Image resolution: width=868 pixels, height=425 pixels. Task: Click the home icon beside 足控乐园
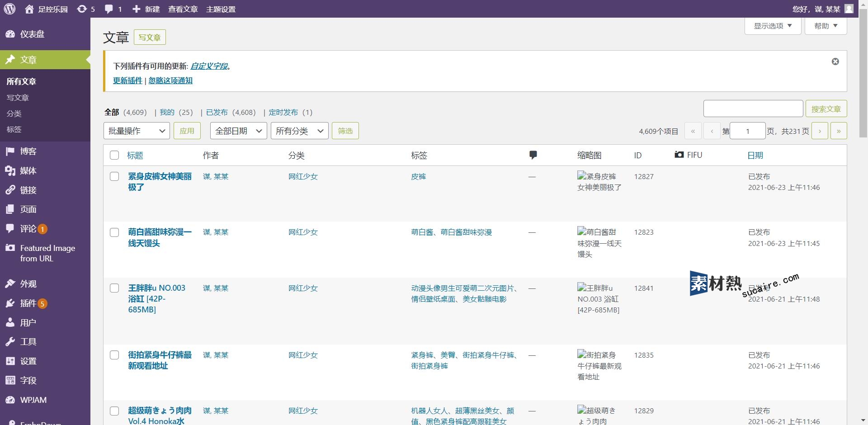(29, 9)
